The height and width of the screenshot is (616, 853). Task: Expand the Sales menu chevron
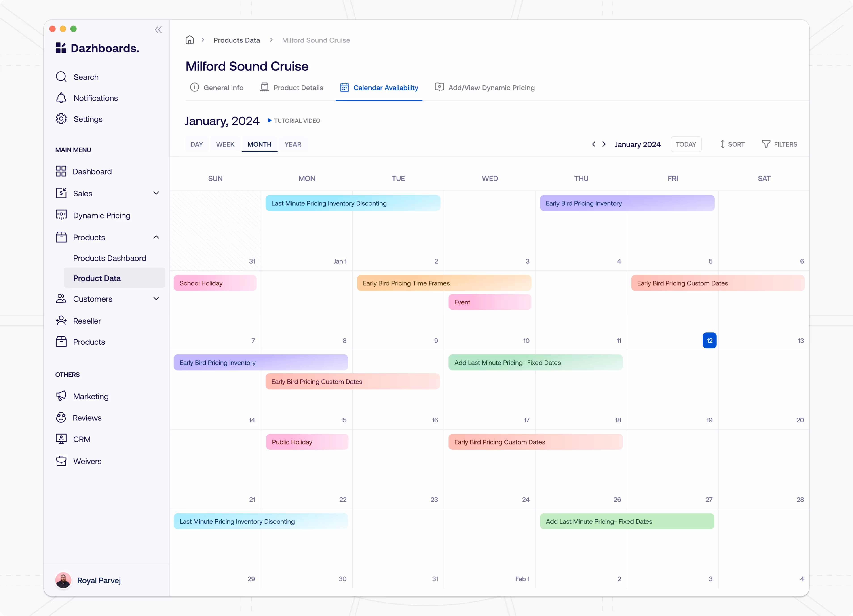tap(156, 193)
